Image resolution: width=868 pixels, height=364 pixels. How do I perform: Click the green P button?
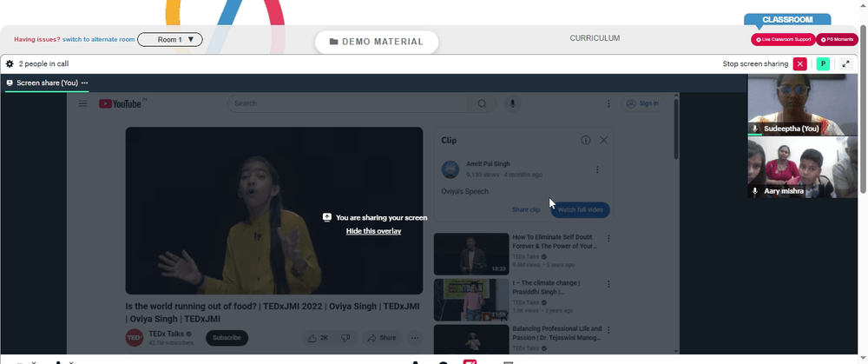click(823, 63)
